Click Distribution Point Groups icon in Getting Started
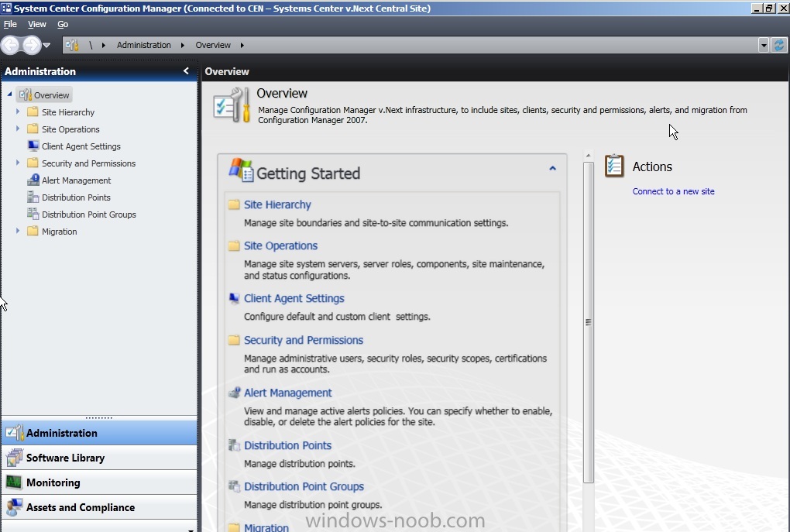This screenshot has height=532, width=790. (x=234, y=486)
